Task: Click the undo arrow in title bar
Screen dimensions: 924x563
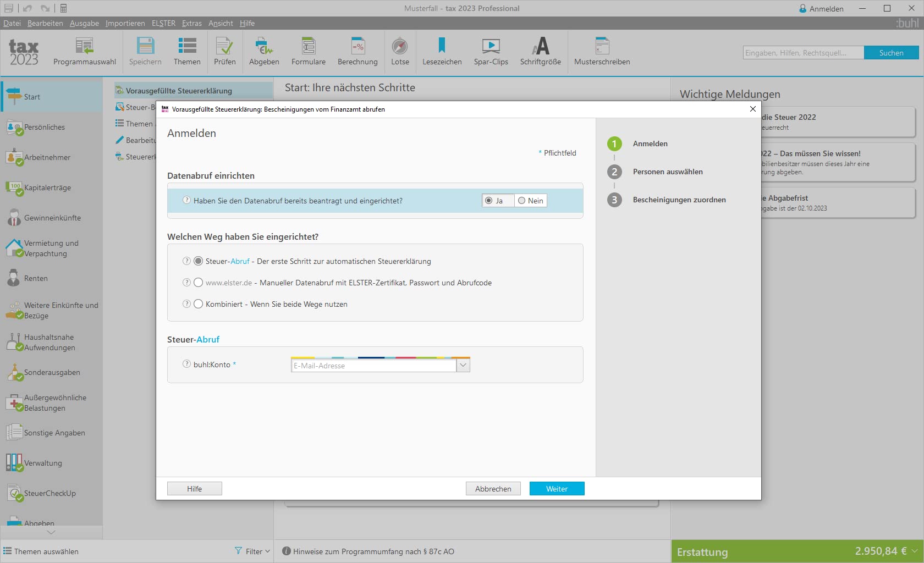Action: point(28,8)
